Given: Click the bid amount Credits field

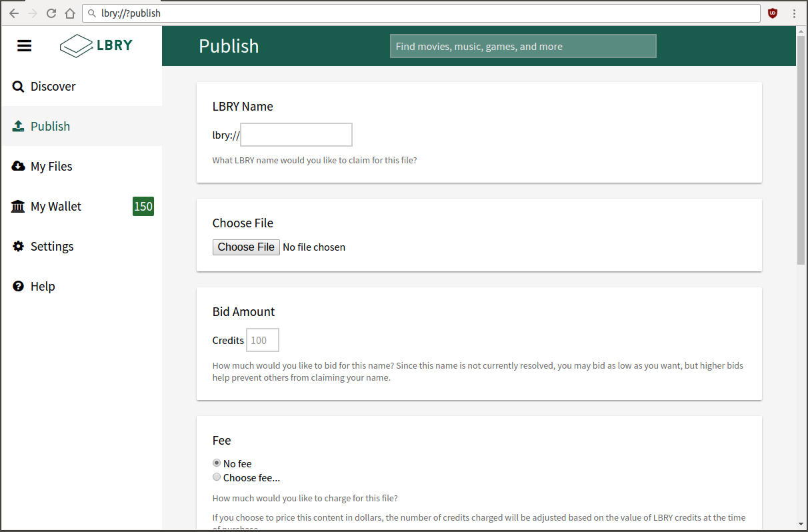Looking at the screenshot, I should pyautogui.click(x=263, y=340).
